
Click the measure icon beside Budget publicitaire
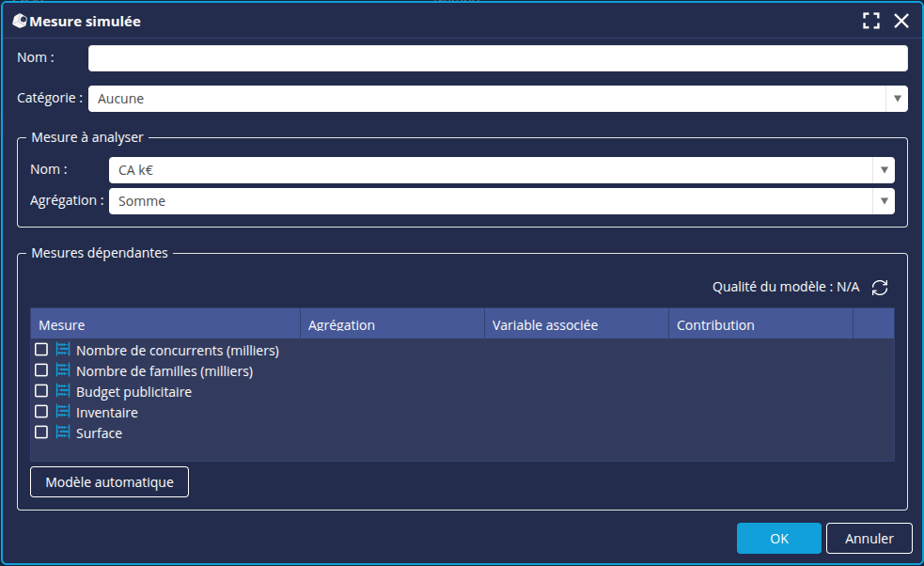point(63,391)
